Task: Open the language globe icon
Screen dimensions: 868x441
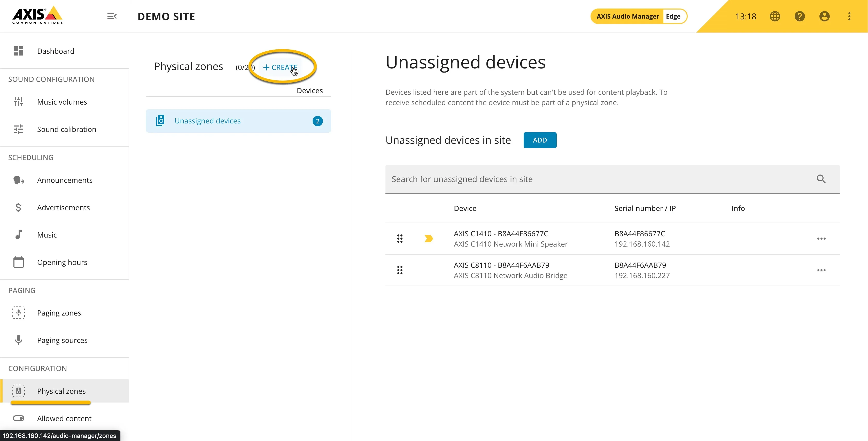Action: (x=775, y=16)
